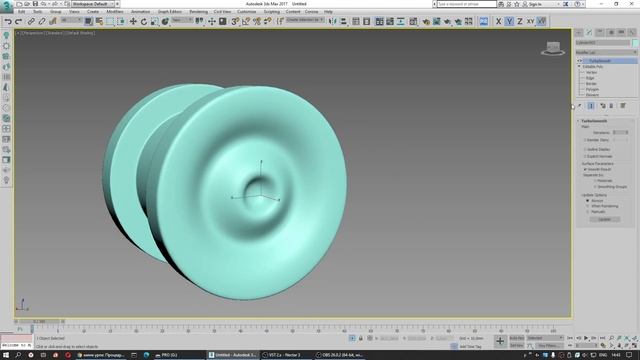640x360 pixels.
Task: Click the Select and Place tool
Action: [165, 21]
